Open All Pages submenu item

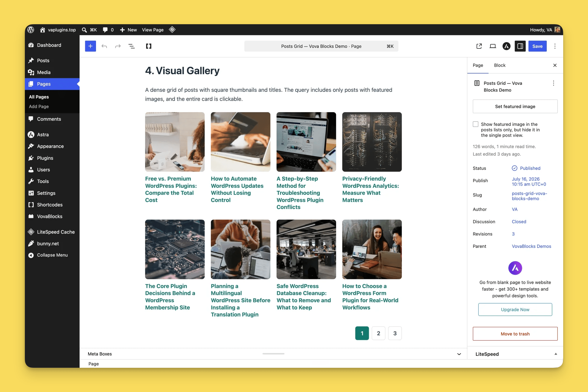click(x=39, y=97)
